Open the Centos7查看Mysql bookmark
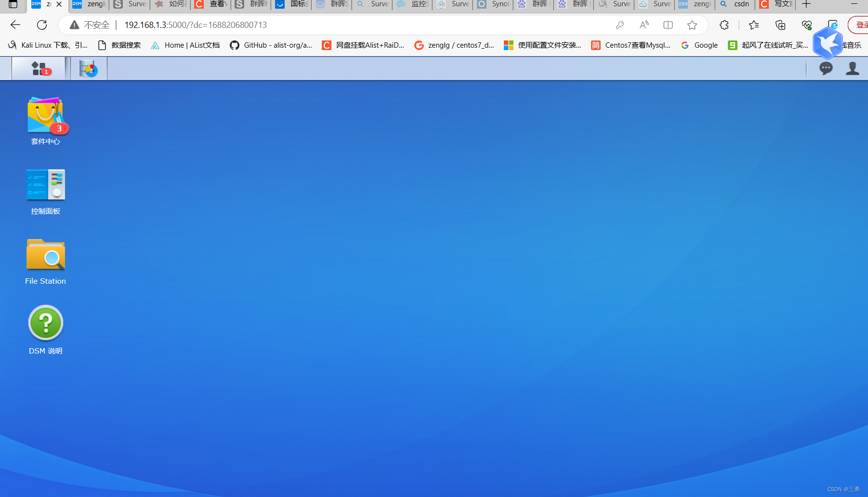This screenshot has width=868, height=497. 631,45
